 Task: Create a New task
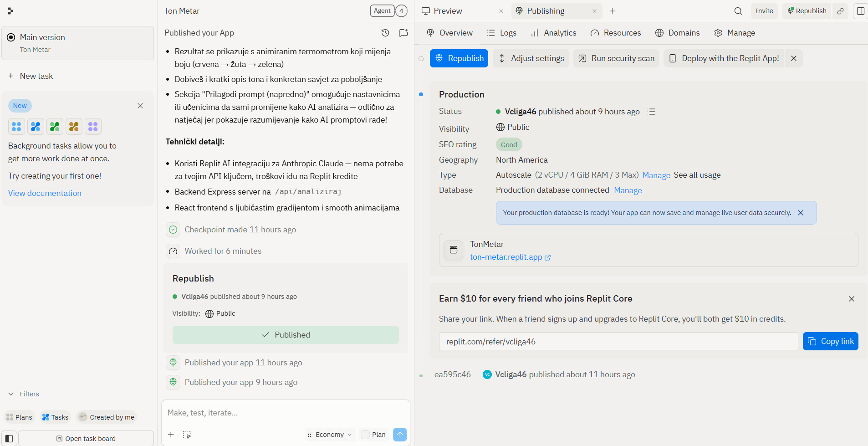[31, 76]
